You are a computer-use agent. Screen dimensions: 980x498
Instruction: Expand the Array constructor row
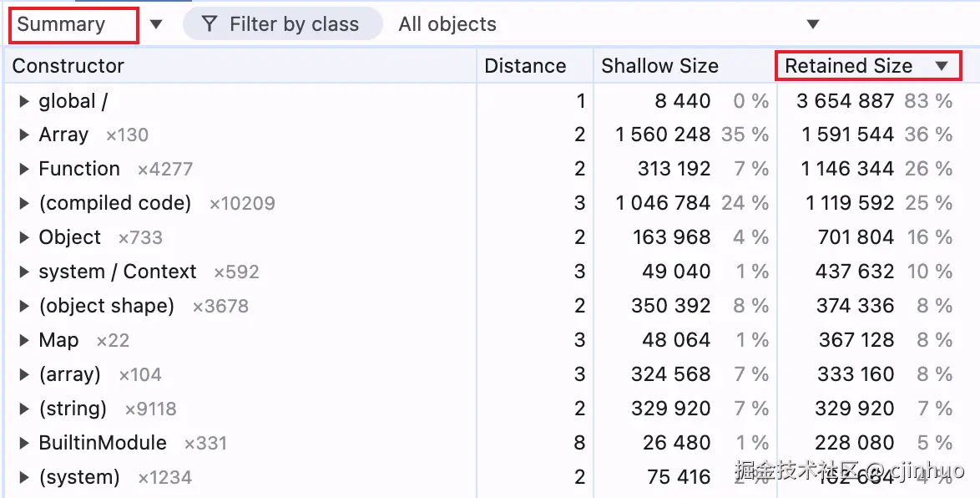click(x=23, y=135)
